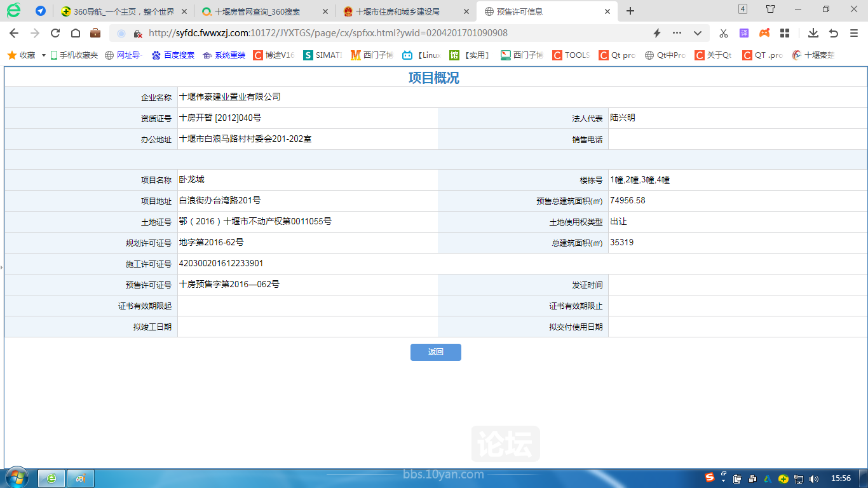Click the Sogou input method tray icon
Image resolution: width=868 pixels, height=488 pixels.
pos(710,477)
